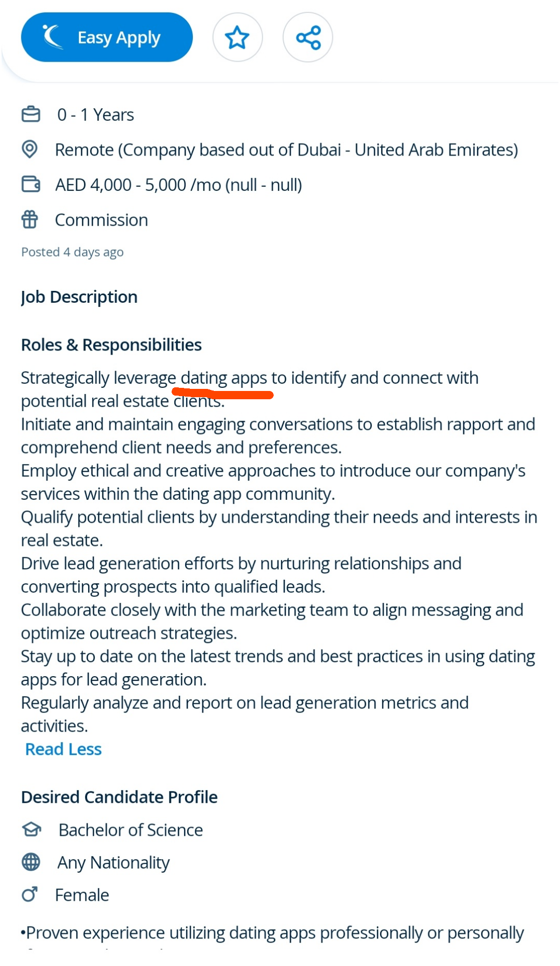Select the Roles & Responsibilities heading
Viewport: 560px width, 966px height.
point(111,345)
